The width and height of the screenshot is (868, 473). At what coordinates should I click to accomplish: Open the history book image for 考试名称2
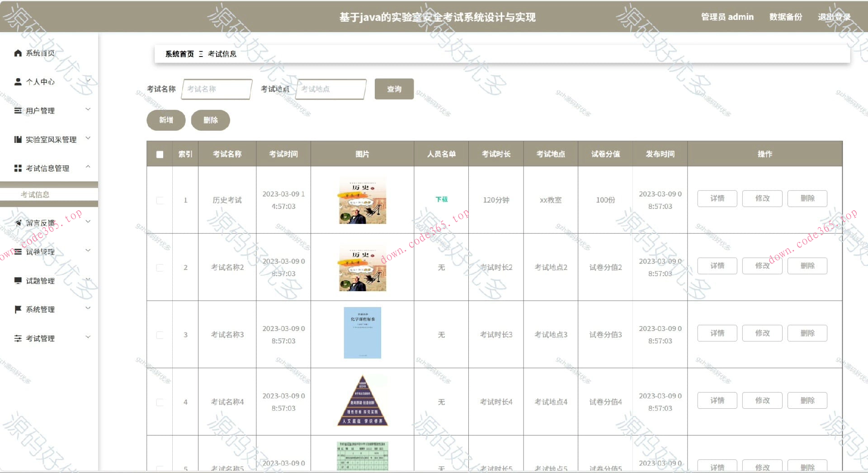(x=363, y=268)
